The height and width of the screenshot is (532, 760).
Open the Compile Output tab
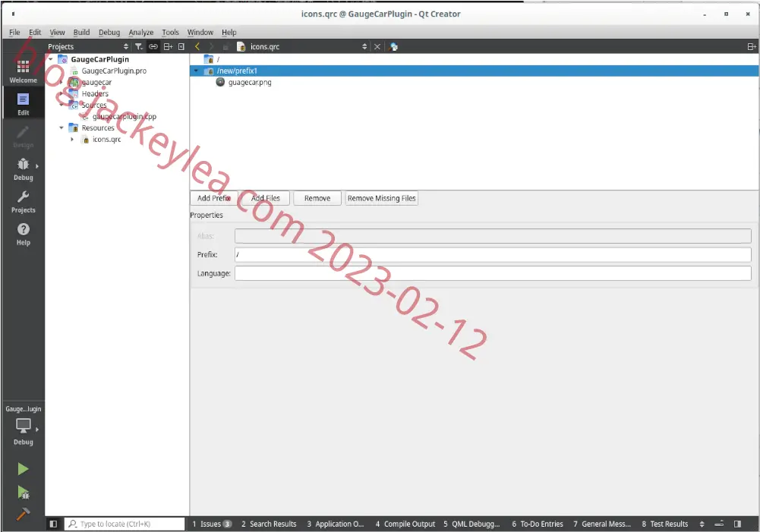pyautogui.click(x=405, y=524)
